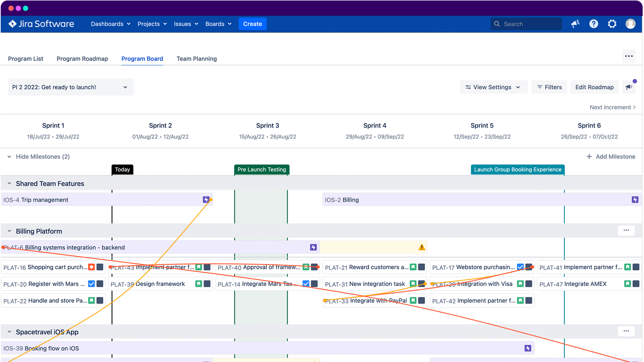The width and height of the screenshot is (644, 362).
Task: Click the announcement megaphone beside Edit Roadmap
Action: [629, 87]
